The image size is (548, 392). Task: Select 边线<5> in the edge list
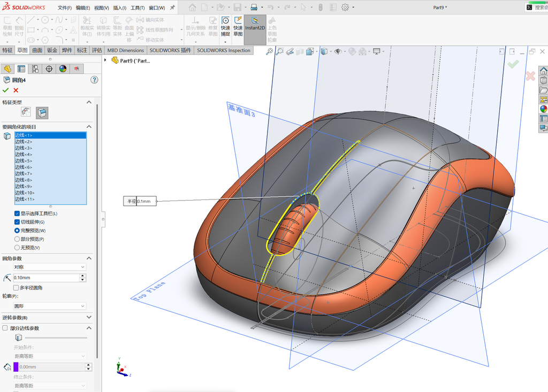pos(50,161)
